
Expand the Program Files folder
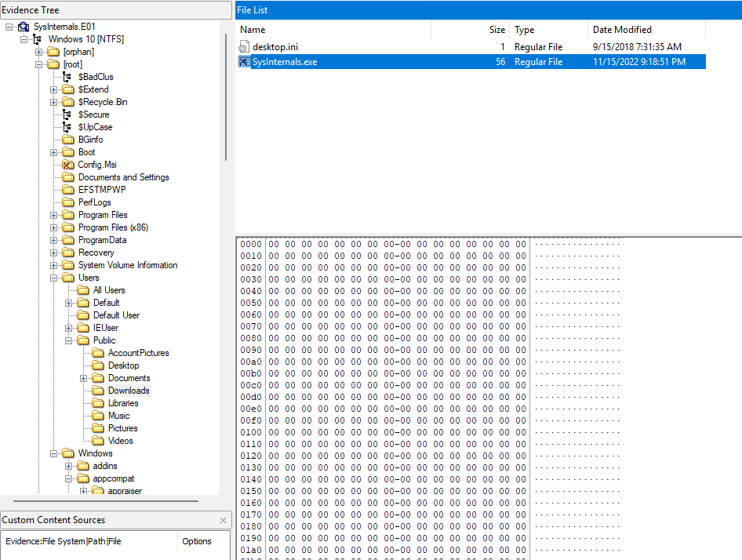click(x=53, y=215)
